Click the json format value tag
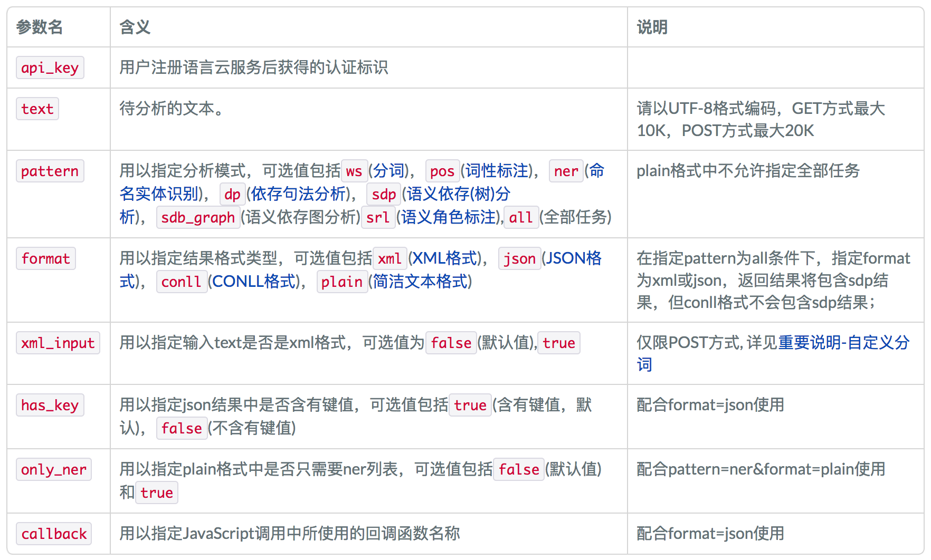 (519, 258)
